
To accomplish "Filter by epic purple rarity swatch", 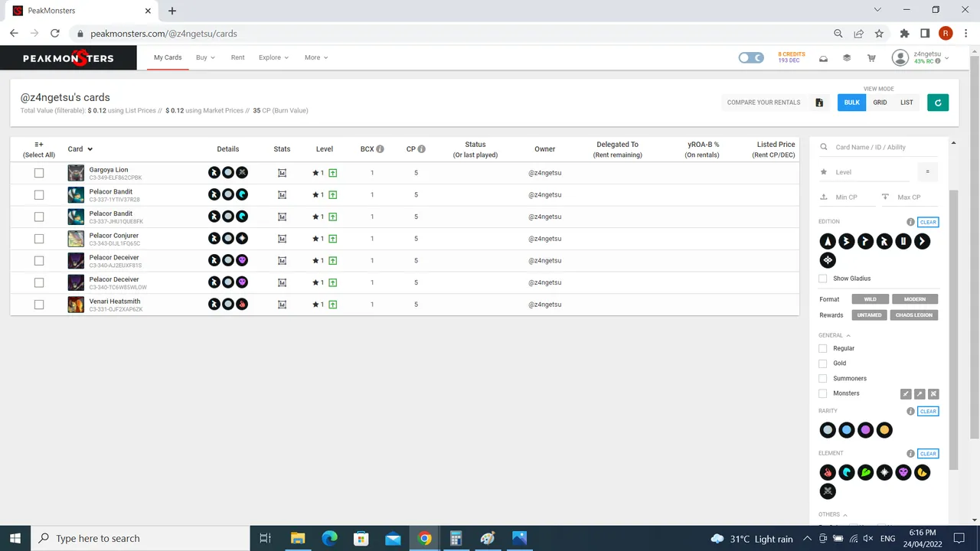I will click(x=865, y=430).
